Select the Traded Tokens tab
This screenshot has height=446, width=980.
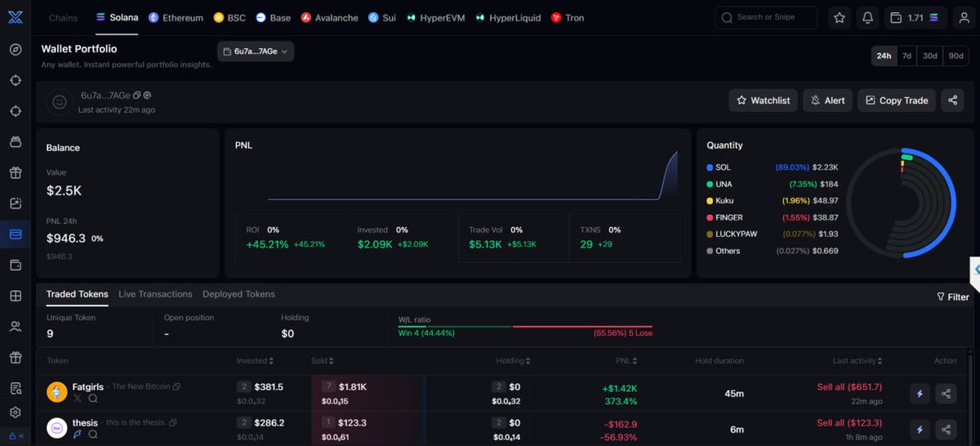pos(77,294)
